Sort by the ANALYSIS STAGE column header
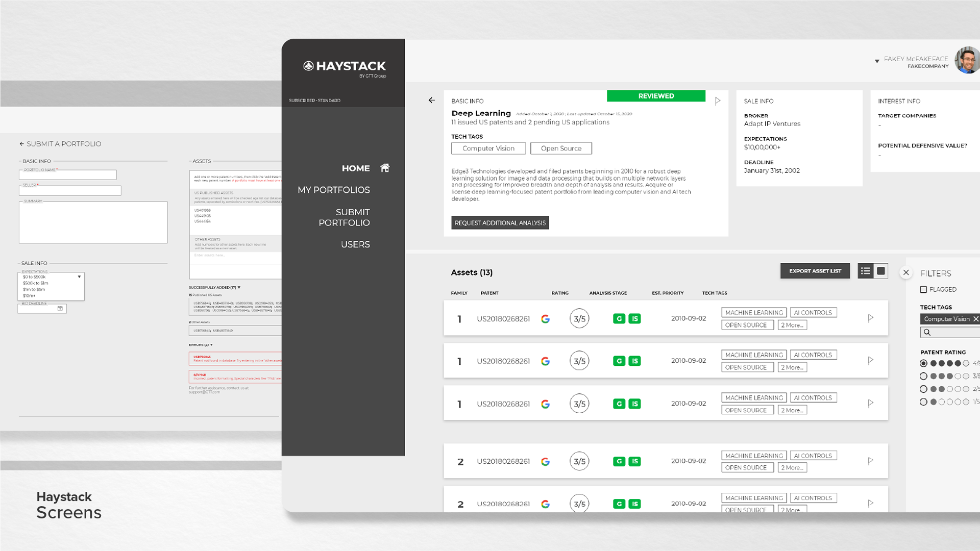 608,293
